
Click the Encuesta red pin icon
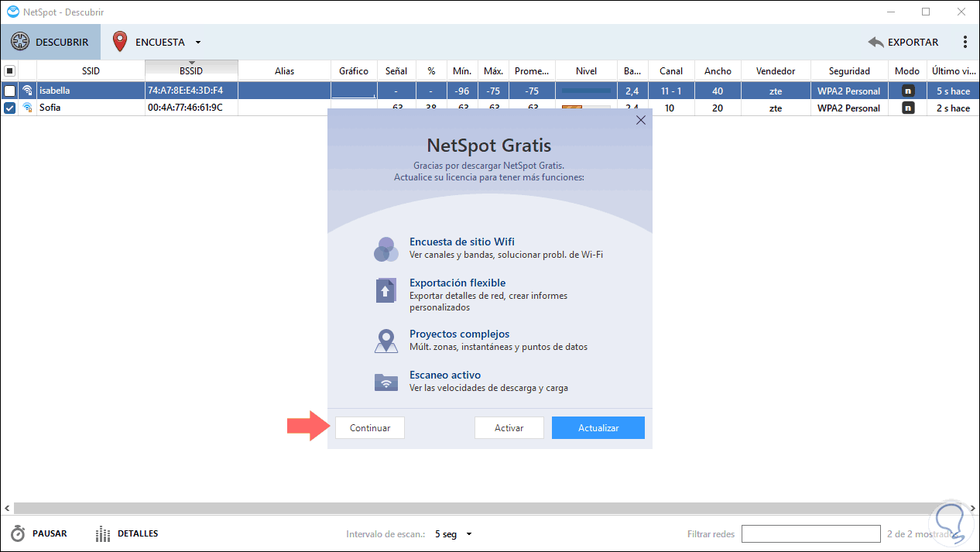click(120, 42)
